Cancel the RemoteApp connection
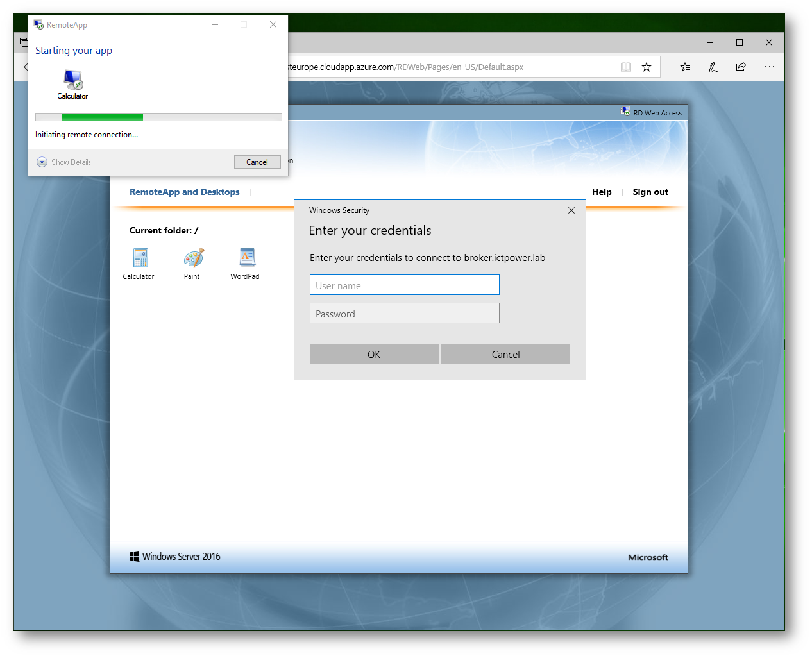The width and height of the screenshot is (812, 658). tap(257, 162)
